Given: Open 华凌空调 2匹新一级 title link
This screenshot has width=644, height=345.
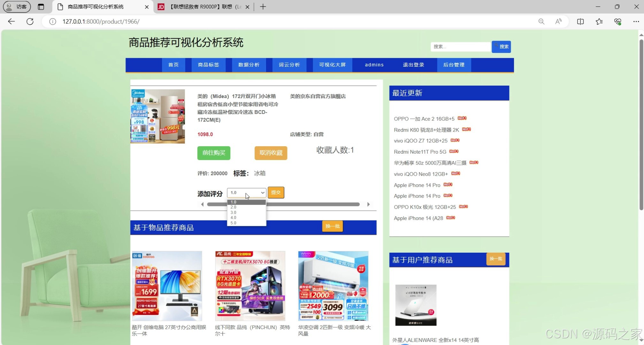Looking at the screenshot, I should (x=334, y=330).
